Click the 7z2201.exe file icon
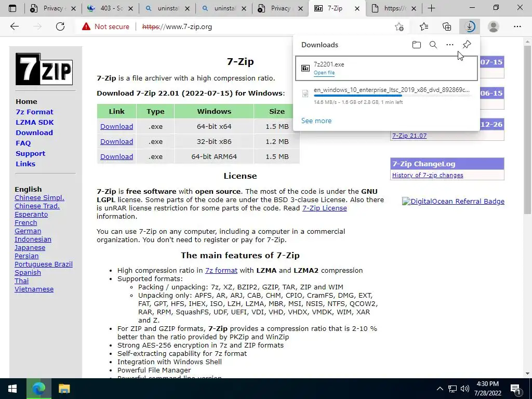Screen dimensions: 532x399 [x=305, y=68]
